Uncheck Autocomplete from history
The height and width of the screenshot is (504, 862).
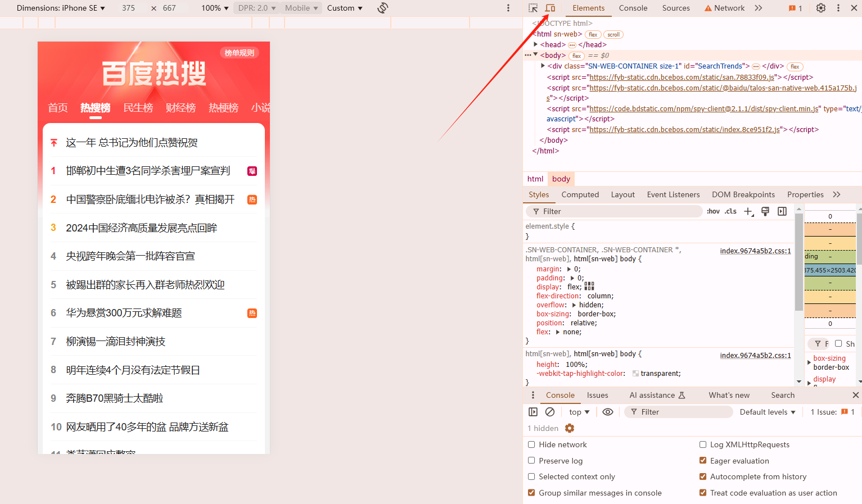(703, 476)
